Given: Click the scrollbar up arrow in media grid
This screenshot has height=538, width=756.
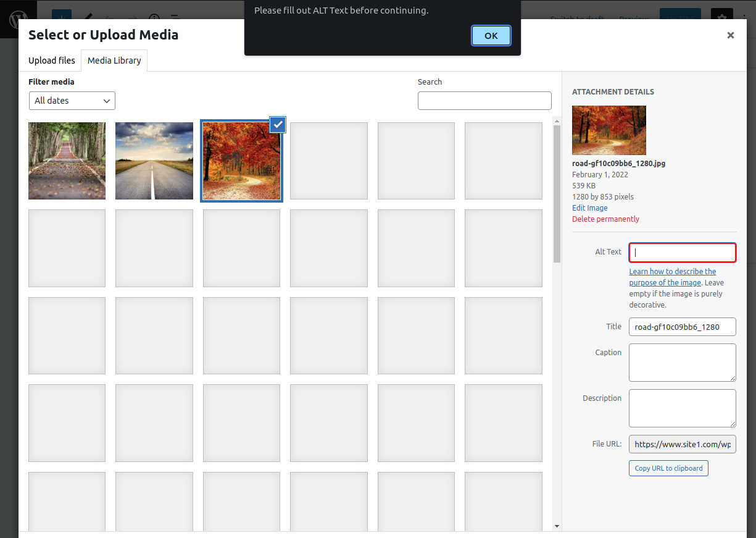Looking at the screenshot, I should [557, 120].
